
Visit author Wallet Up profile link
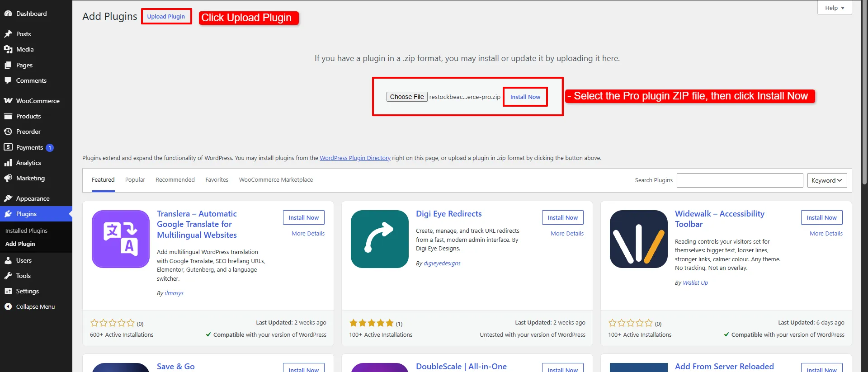pos(695,283)
